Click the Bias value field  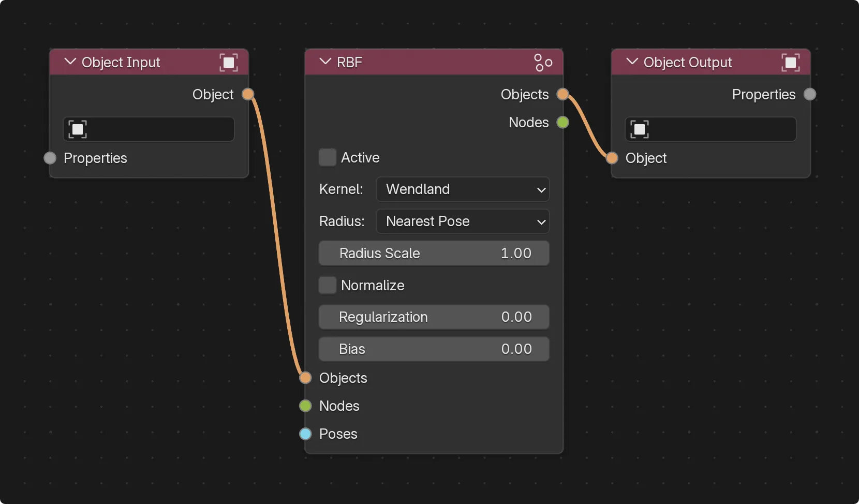[x=434, y=349]
